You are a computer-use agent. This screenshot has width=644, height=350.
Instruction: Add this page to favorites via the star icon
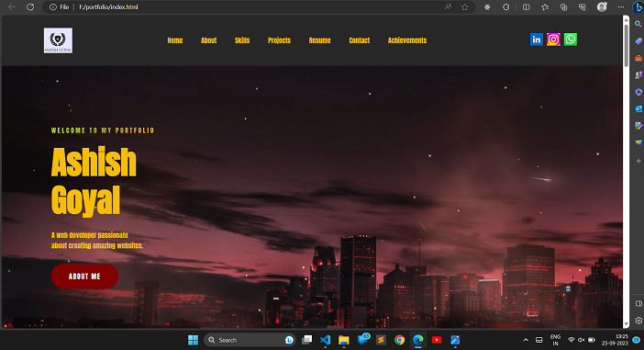464,7
